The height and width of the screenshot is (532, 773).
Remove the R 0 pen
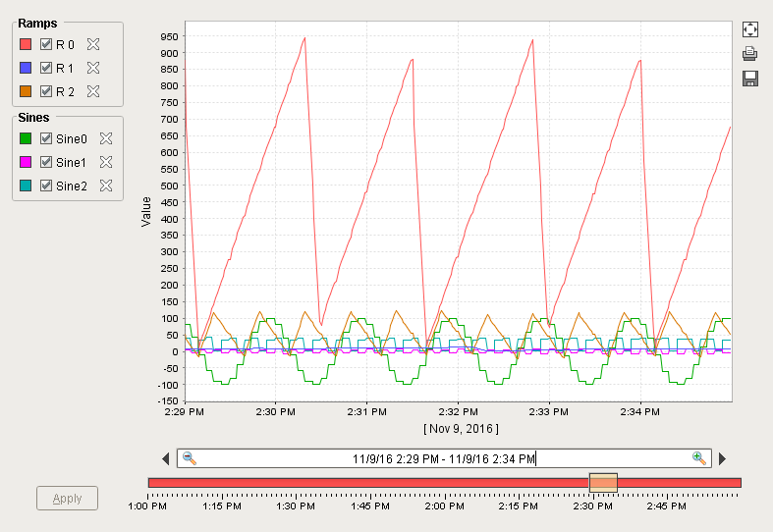[x=94, y=44]
